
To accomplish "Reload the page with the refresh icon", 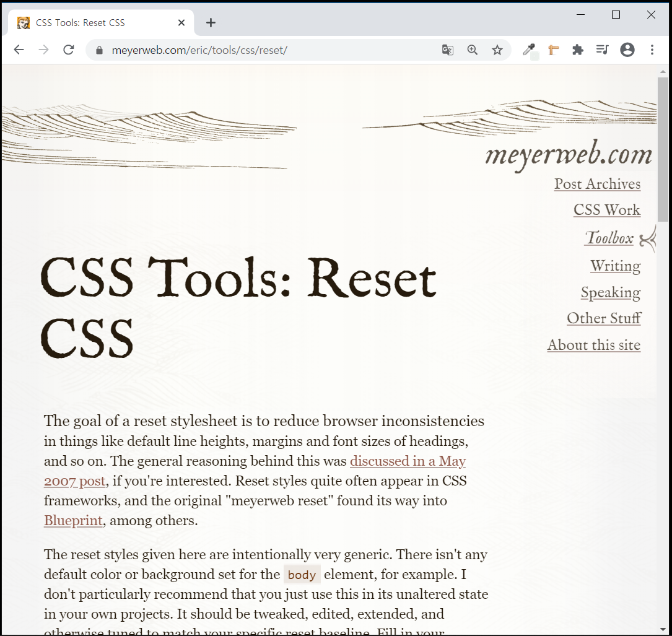I will click(x=69, y=50).
